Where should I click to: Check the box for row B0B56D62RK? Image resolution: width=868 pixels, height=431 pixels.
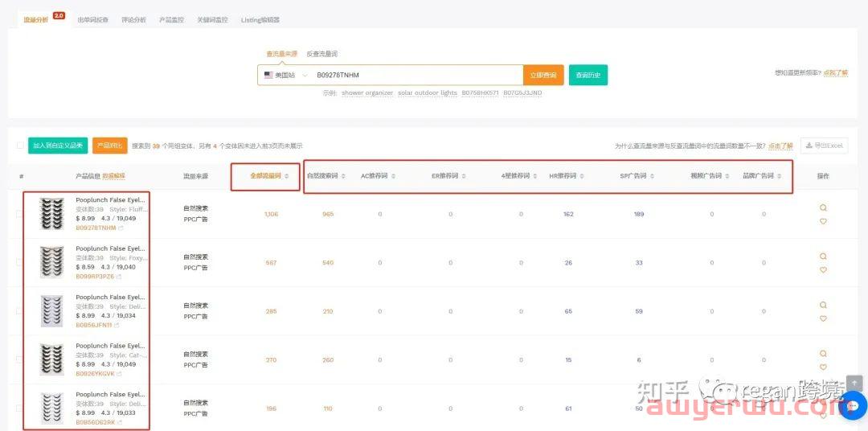tap(20, 408)
